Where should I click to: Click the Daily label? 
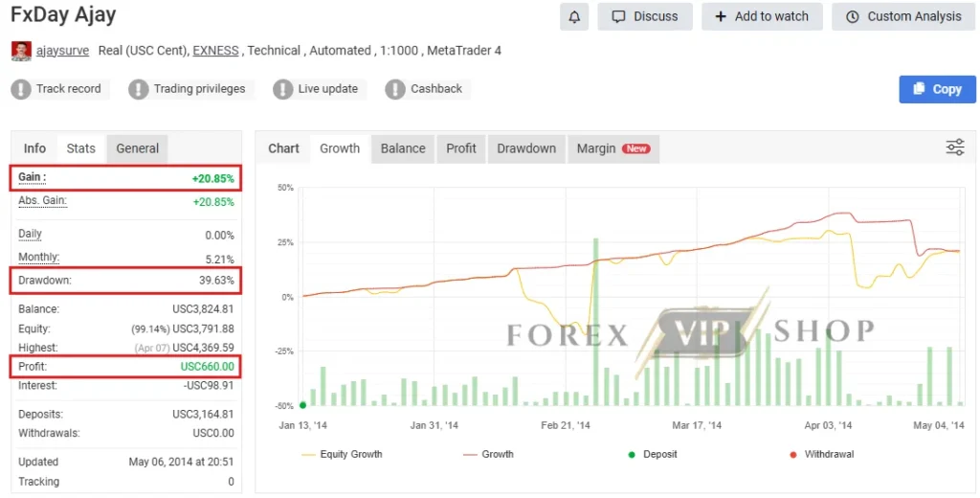[x=30, y=234]
